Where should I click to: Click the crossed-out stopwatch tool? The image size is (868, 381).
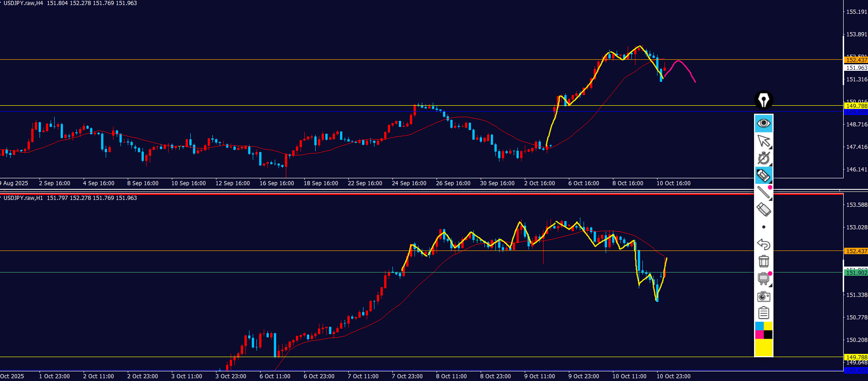point(764,158)
